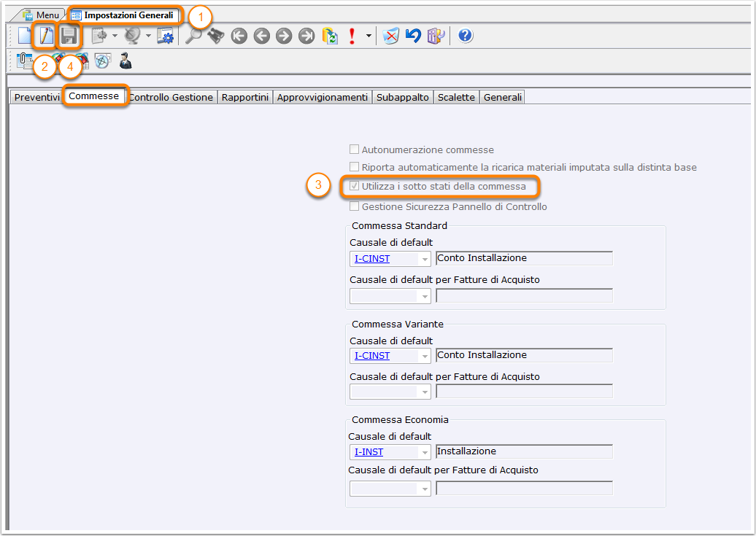Click the delete red X icon
This screenshot has width=756, height=536.
pyautogui.click(x=391, y=36)
